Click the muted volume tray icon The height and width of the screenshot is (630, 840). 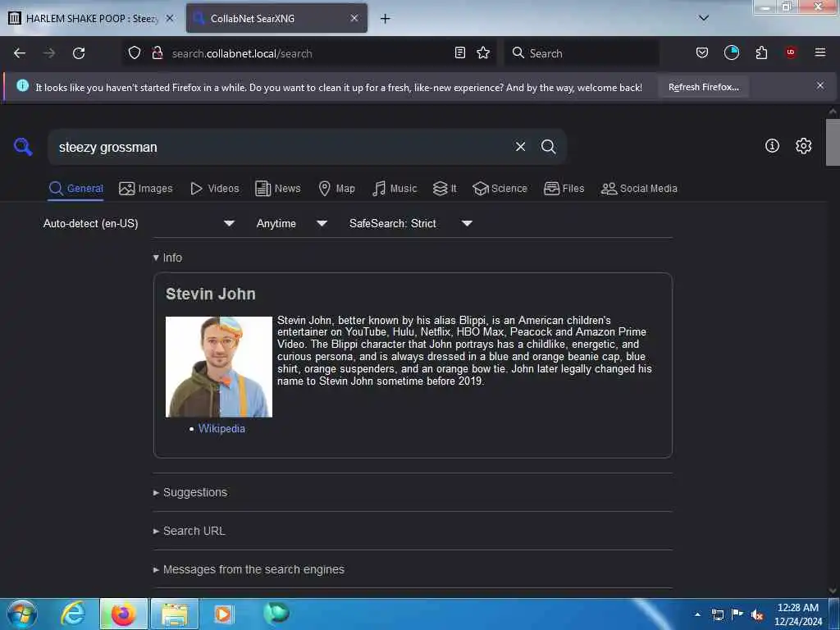click(x=757, y=615)
